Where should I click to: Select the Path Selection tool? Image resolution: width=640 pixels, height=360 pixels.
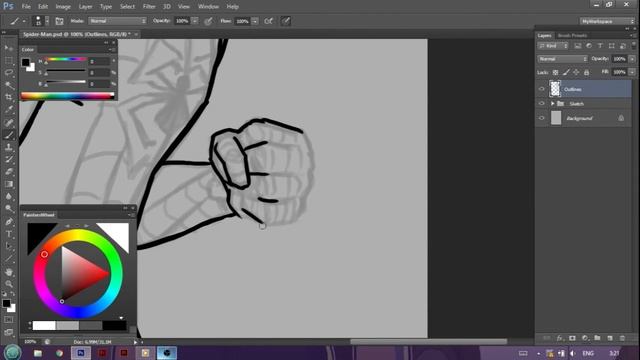coord(9,246)
